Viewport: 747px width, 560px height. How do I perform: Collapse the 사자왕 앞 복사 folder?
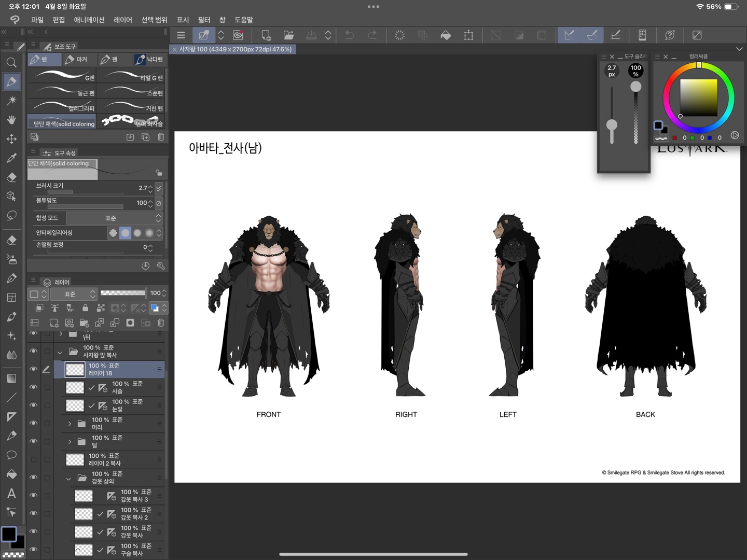point(60,352)
